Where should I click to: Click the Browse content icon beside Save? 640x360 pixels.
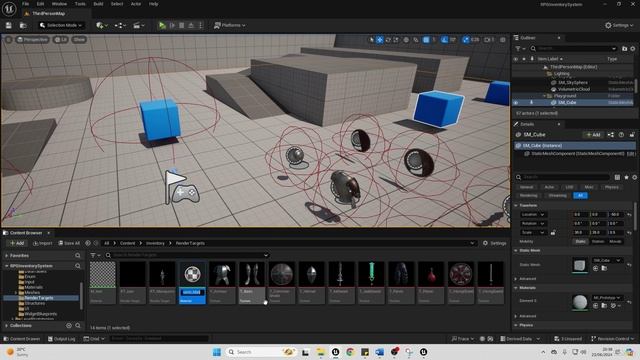pyautogui.click(x=23, y=25)
